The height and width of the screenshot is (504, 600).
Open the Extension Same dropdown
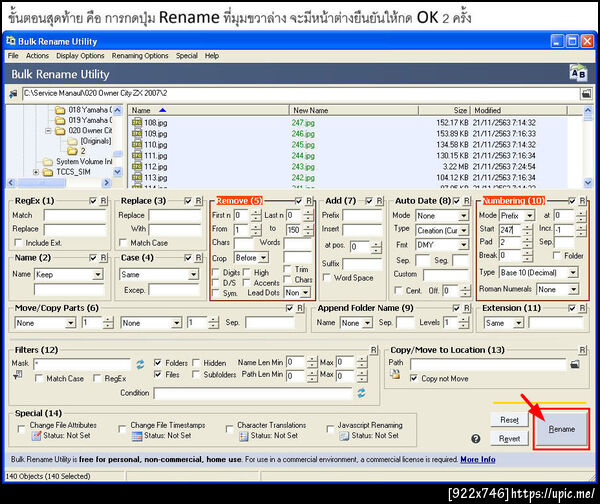(518, 323)
